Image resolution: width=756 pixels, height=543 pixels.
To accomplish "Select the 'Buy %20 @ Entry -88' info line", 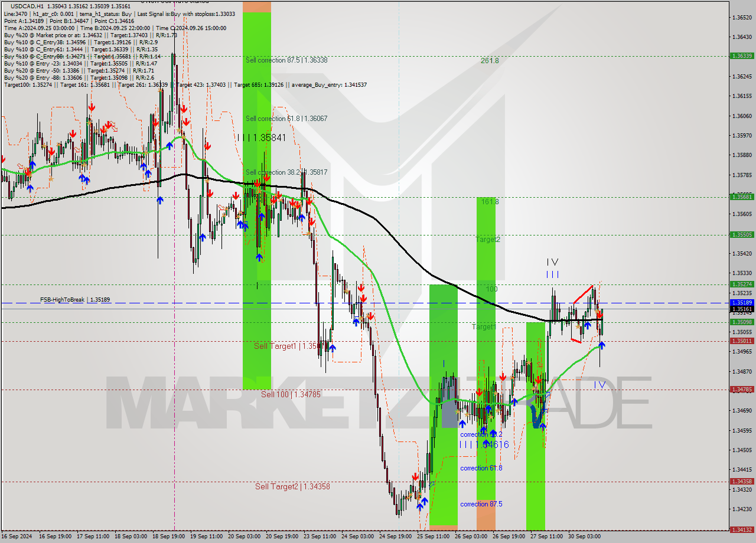I will click(80, 78).
